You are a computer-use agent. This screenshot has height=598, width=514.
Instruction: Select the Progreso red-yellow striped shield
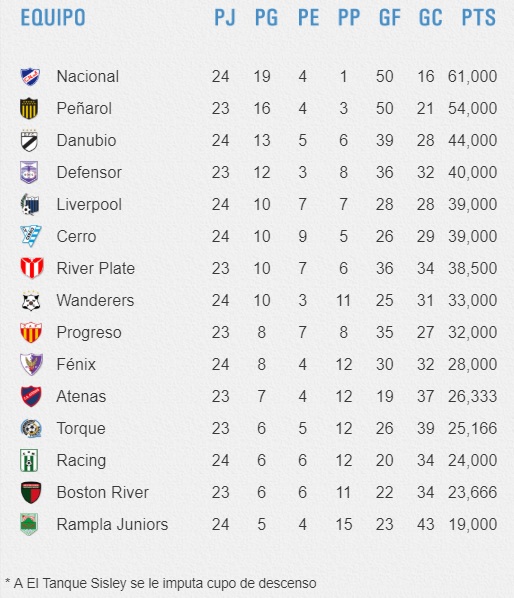[x=31, y=332]
